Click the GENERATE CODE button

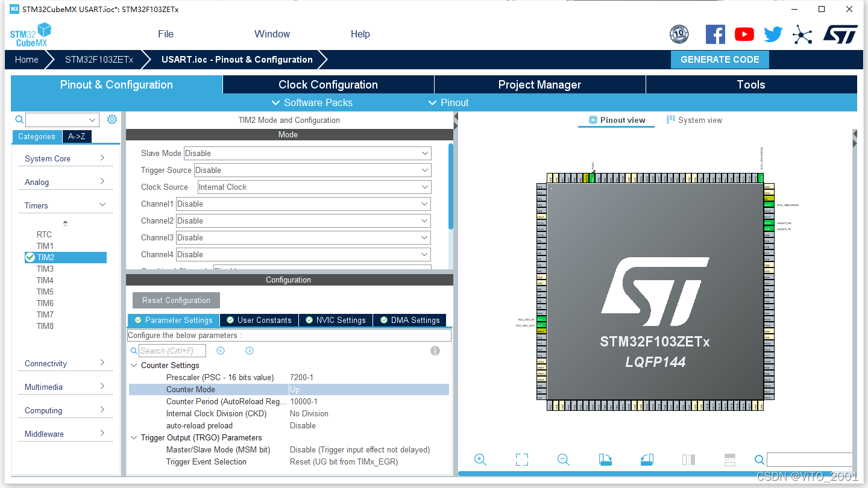click(x=720, y=60)
